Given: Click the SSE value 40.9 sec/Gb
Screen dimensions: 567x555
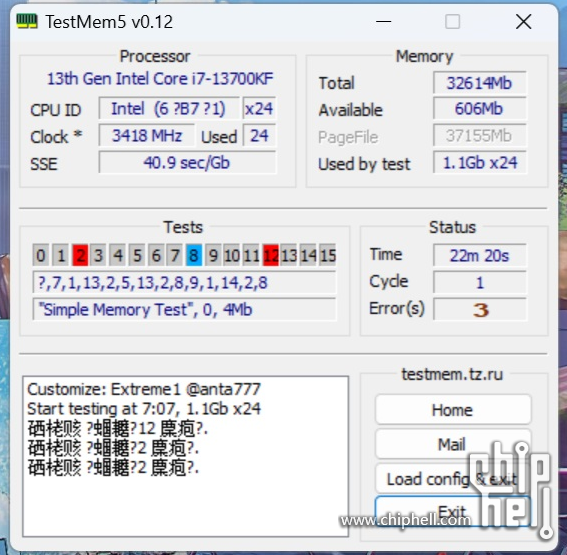Looking at the screenshot, I should 187,163.
